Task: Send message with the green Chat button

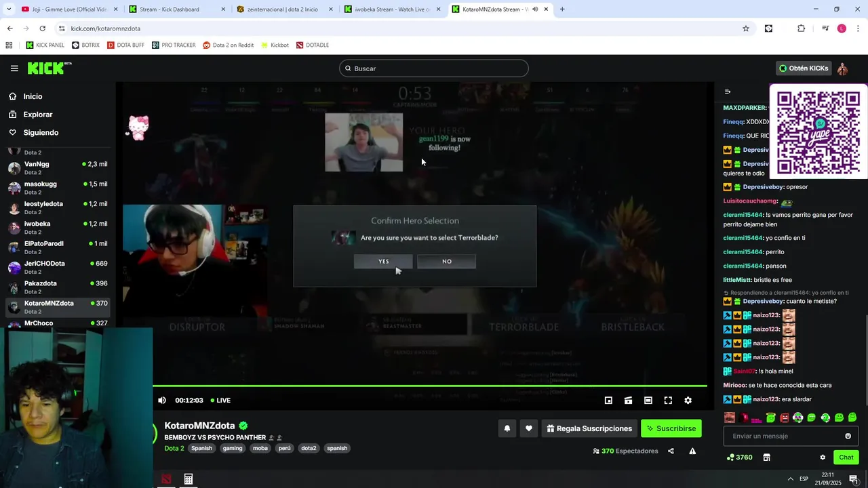Action: [x=846, y=457]
